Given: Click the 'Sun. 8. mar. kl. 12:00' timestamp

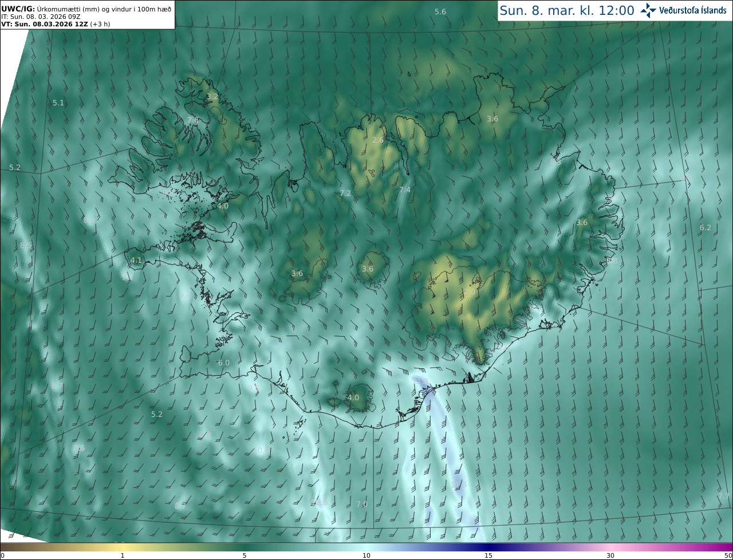Looking at the screenshot, I should (x=567, y=10).
